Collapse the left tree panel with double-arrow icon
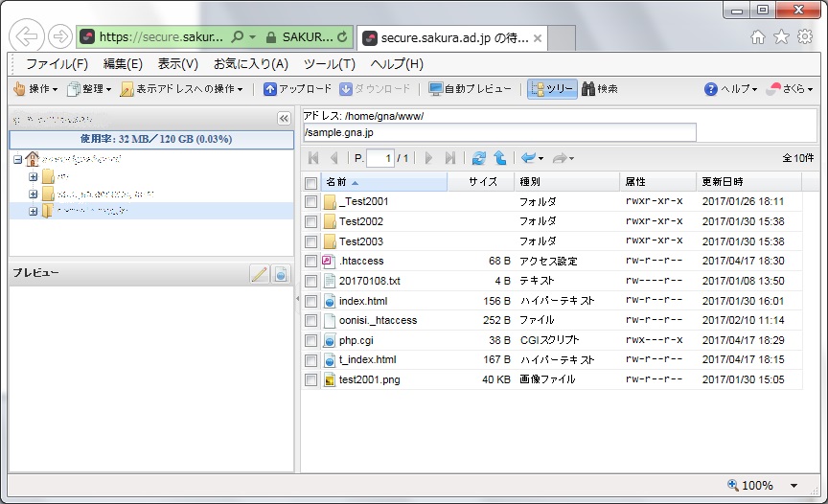The width and height of the screenshot is (828, 504). pos(284,119)
